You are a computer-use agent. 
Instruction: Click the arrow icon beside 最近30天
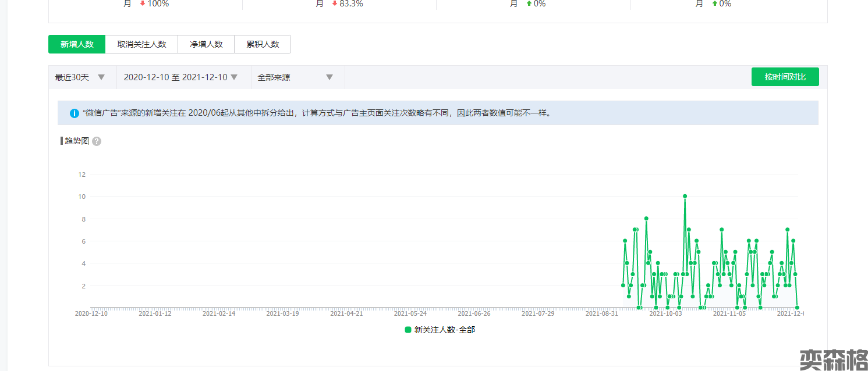coord(101,77)
